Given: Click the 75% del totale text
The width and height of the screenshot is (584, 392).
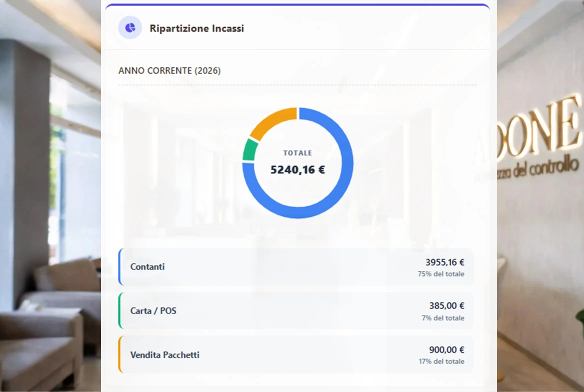Looking at the screenshot, I should click(x=441, y=274).
